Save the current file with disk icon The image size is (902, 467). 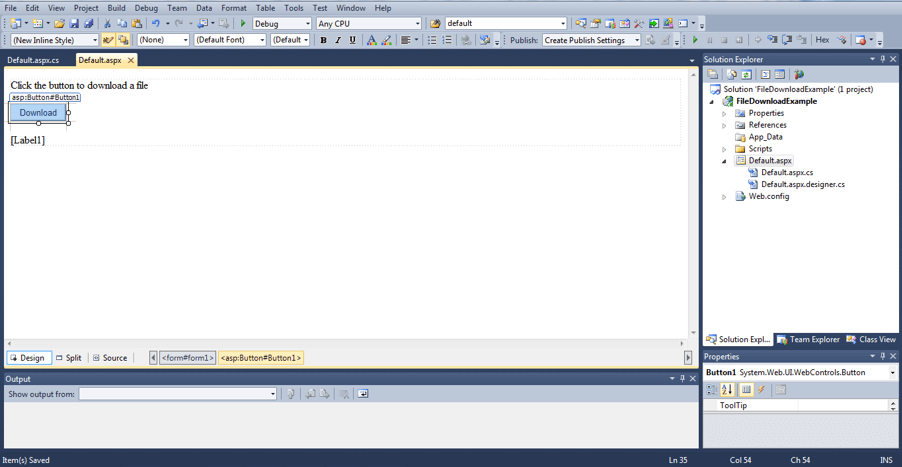click(74, 24)
